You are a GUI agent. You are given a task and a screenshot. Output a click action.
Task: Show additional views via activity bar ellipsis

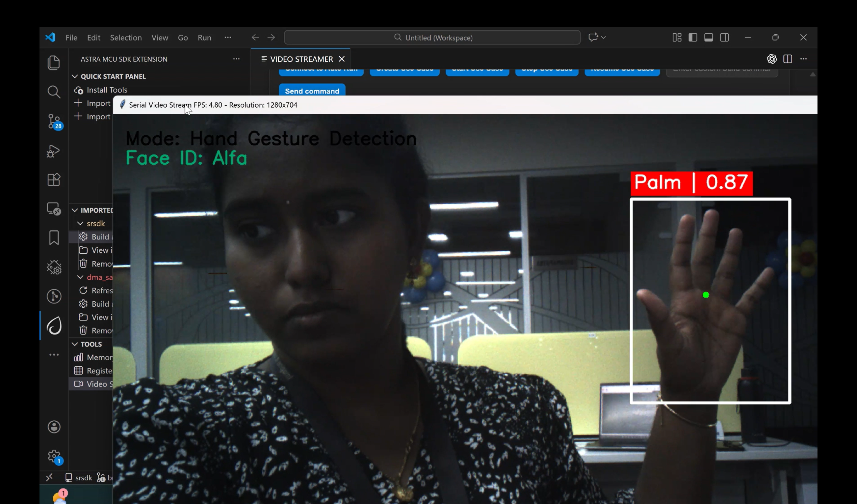54,355
